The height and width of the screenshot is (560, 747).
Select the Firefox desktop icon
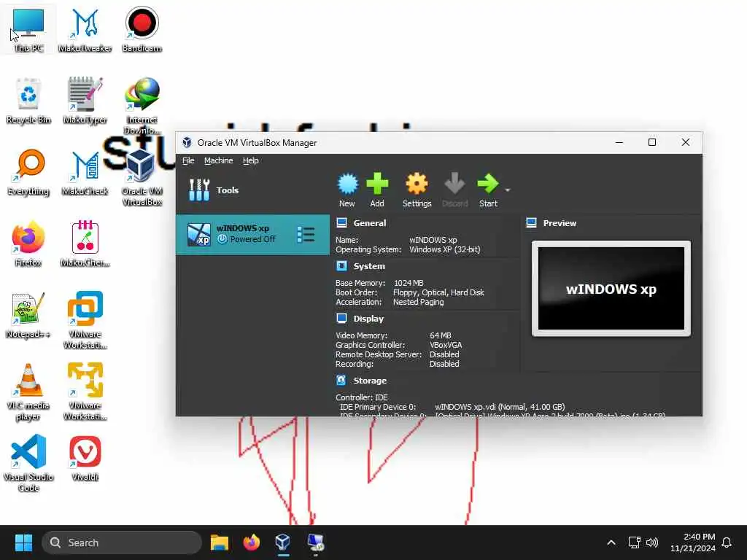[28, 244]
